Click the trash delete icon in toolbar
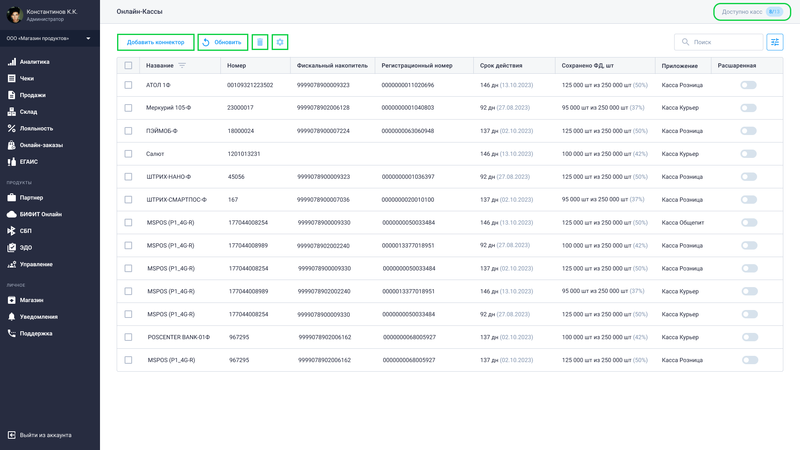800x450 pixels. tap(260, 42)
